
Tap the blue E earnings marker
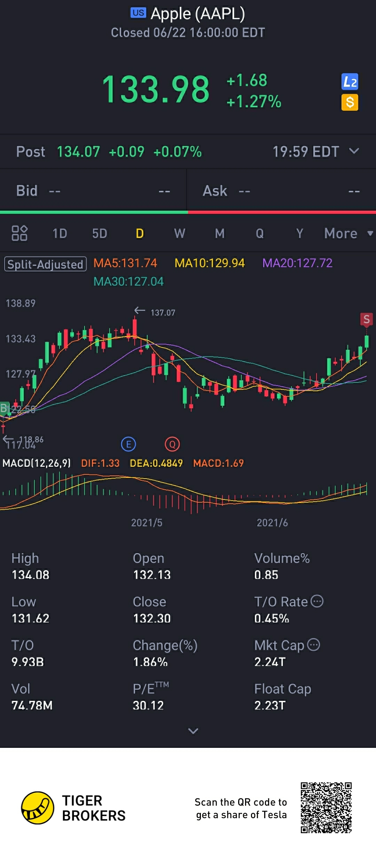128,444
